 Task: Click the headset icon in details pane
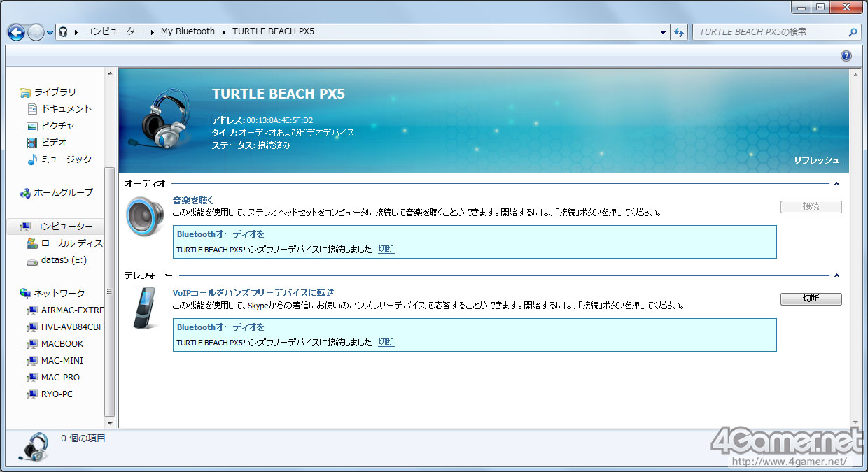[33, 447]
